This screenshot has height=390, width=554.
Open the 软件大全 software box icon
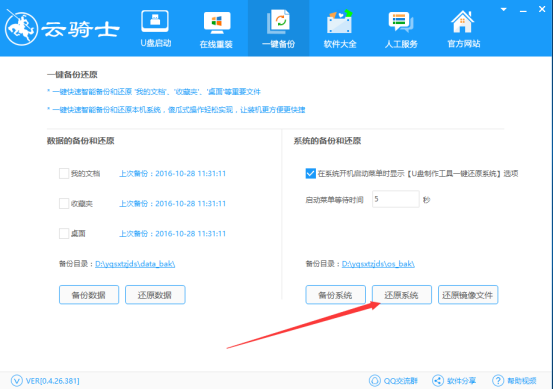pos(340,22)
